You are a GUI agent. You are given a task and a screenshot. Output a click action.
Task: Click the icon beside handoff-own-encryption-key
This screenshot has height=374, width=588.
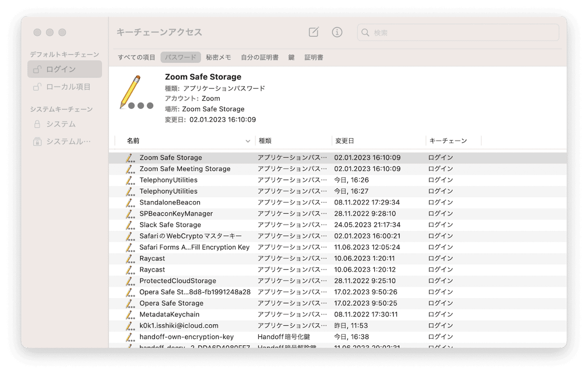click(x=130, y=337)
